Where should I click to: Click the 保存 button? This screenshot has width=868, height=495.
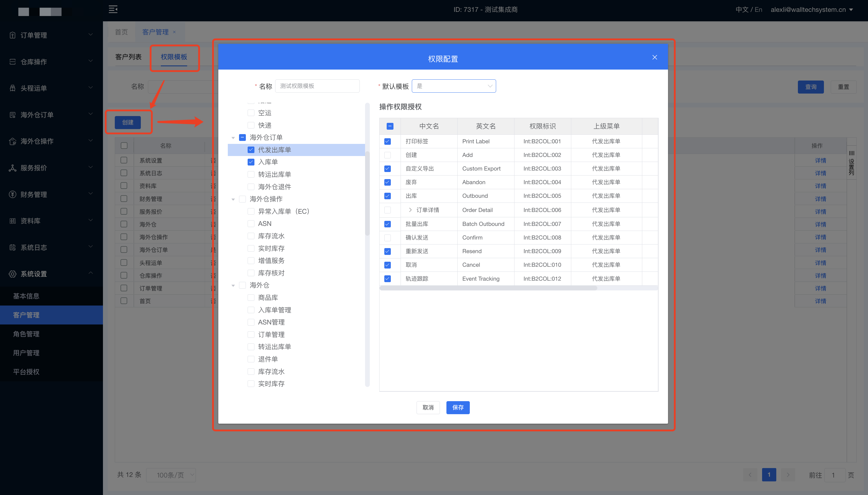pyautogui.click(x=458, y=407)
